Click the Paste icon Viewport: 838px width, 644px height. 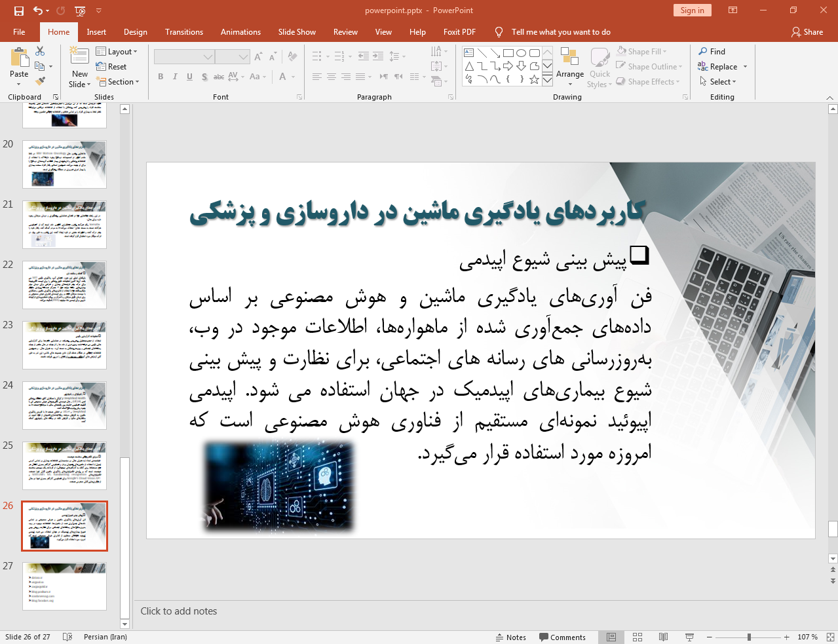[x=19, y=58]
